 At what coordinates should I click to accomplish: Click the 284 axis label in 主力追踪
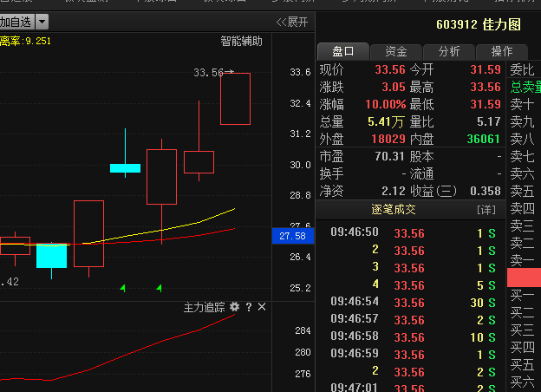coord(303,330)
